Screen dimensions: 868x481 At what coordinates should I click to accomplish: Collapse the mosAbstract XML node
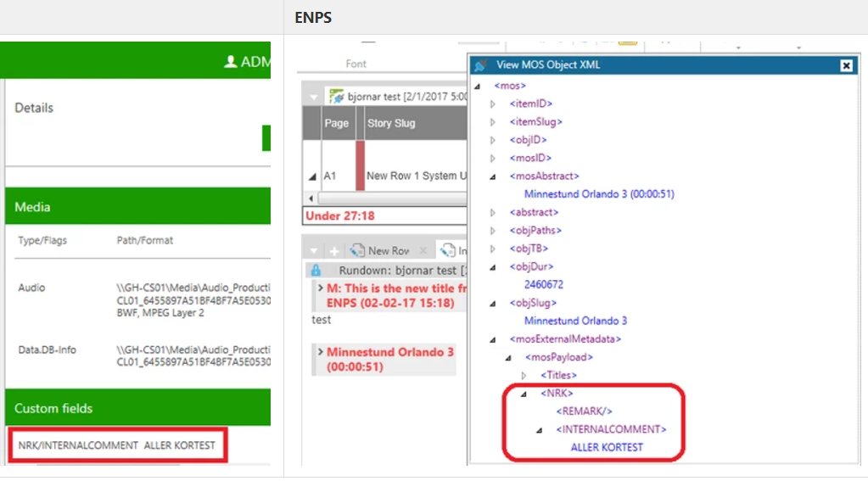coord(495,176)
